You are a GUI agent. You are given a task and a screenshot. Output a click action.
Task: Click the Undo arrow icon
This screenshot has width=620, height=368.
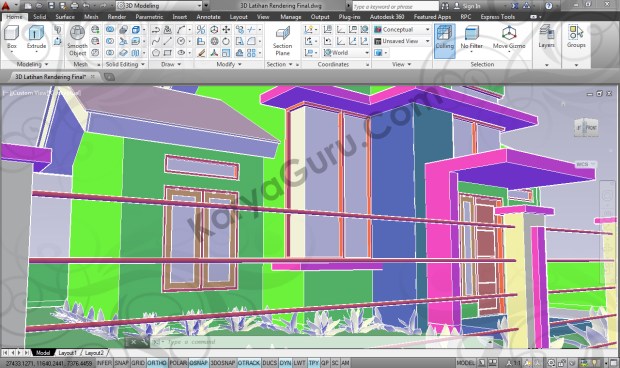[86, 6]
